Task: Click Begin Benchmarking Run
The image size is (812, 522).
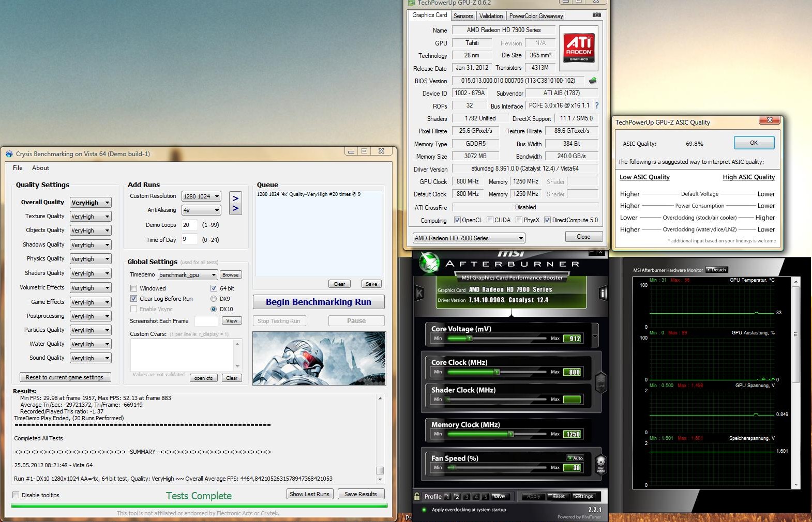Action: [x=319, y=302]
